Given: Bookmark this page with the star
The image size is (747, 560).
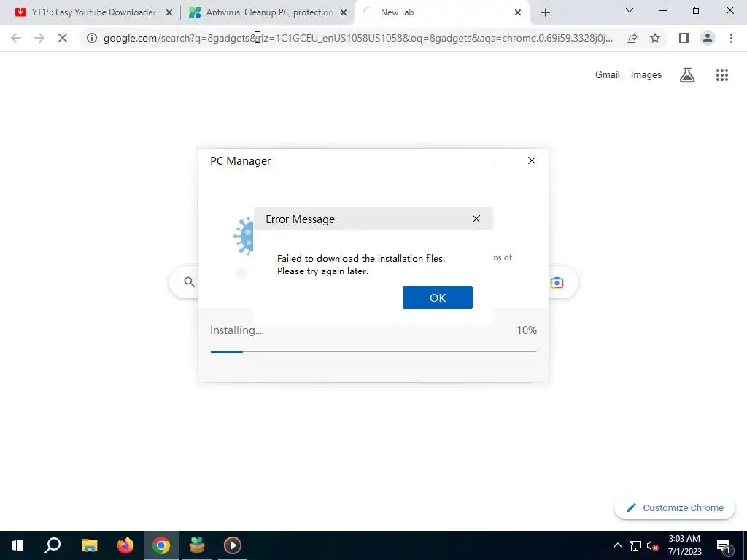Looking at the screenshot, I should [x=655, y=38].
